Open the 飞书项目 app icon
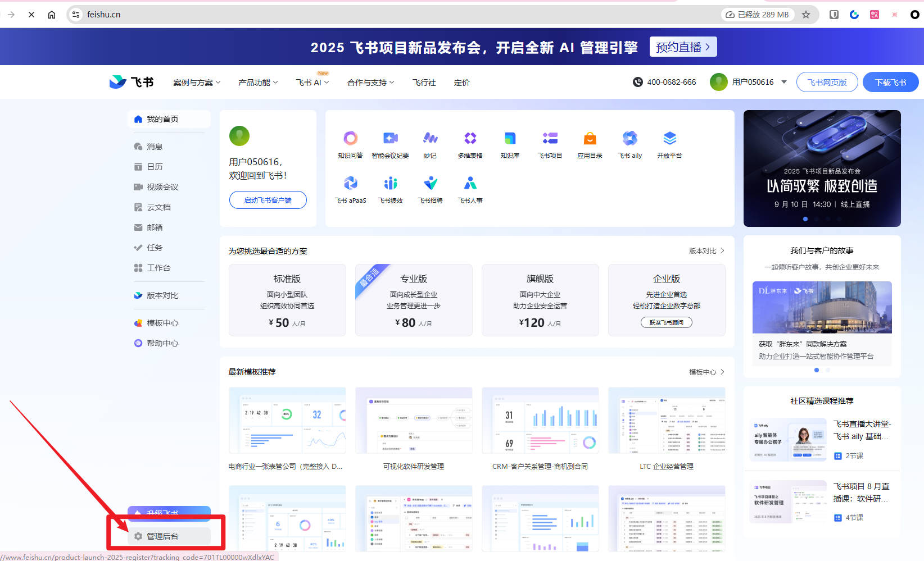This screenshot has width=924, height=561. point(550,138)
